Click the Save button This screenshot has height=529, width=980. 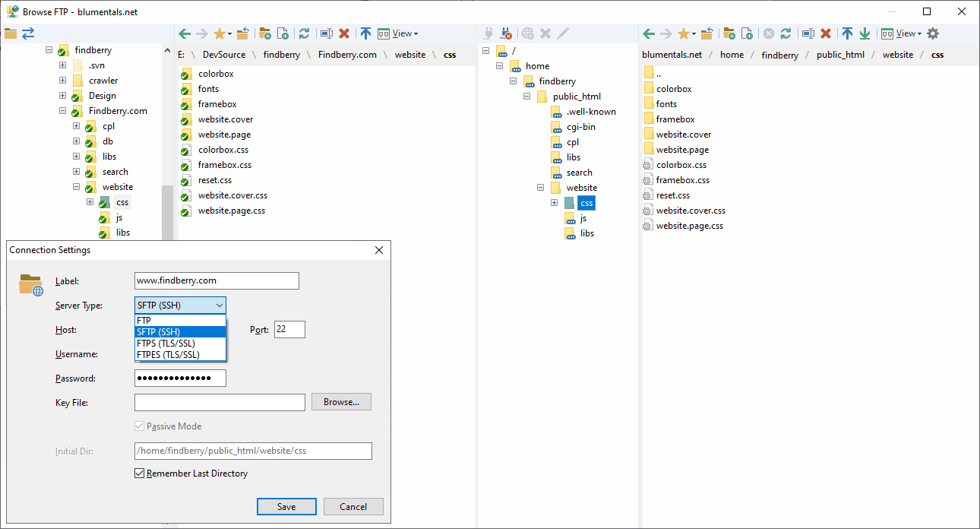pyautogui.click(x=286, y=507)
